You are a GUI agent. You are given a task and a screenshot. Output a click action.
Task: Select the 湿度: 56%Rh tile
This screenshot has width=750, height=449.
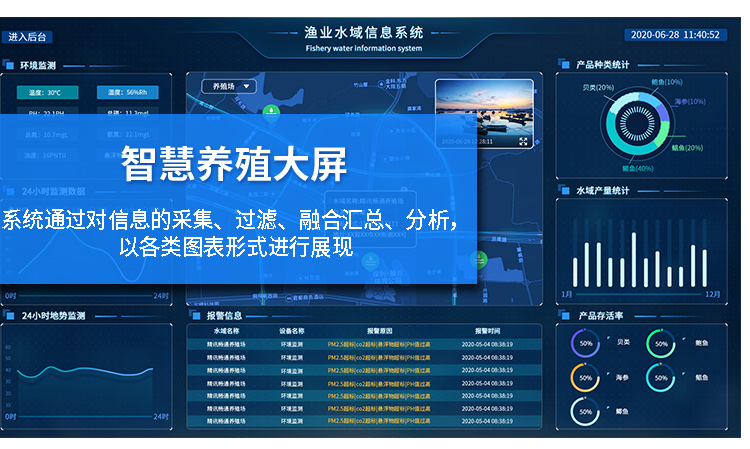click(x=127, y=93)
